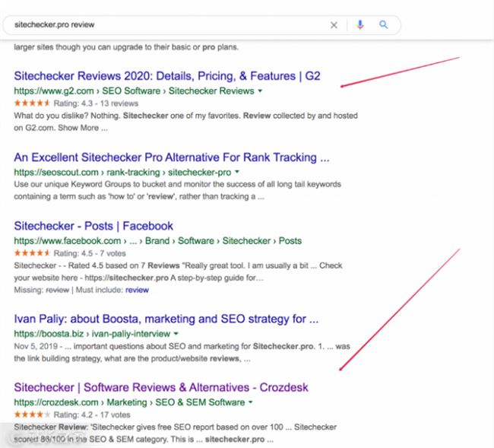Open the Ivan Paliy Boosta interview result

pos(166,319)
